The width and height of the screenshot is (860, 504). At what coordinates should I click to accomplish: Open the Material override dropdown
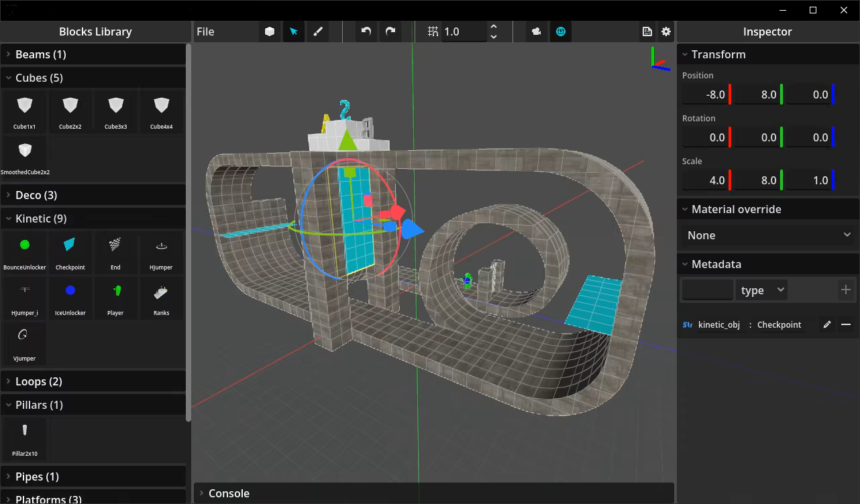coord(767,235)
